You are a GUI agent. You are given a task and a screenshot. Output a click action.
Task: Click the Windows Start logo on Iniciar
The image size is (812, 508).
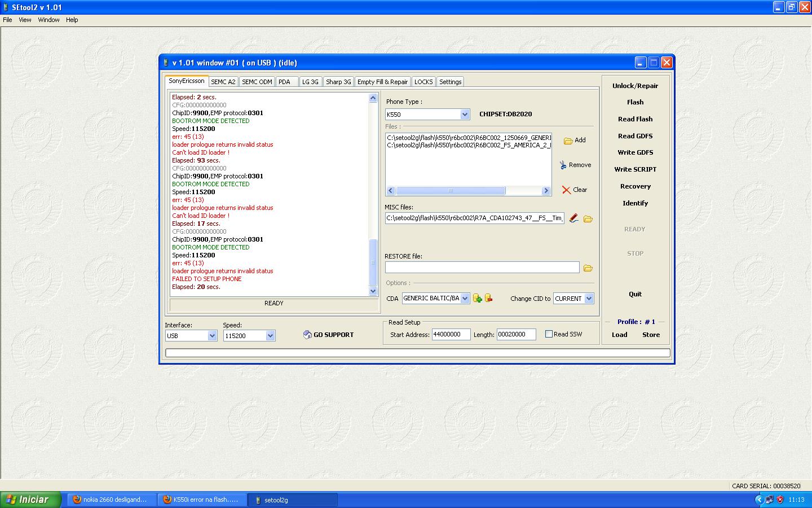coord(10,500)
